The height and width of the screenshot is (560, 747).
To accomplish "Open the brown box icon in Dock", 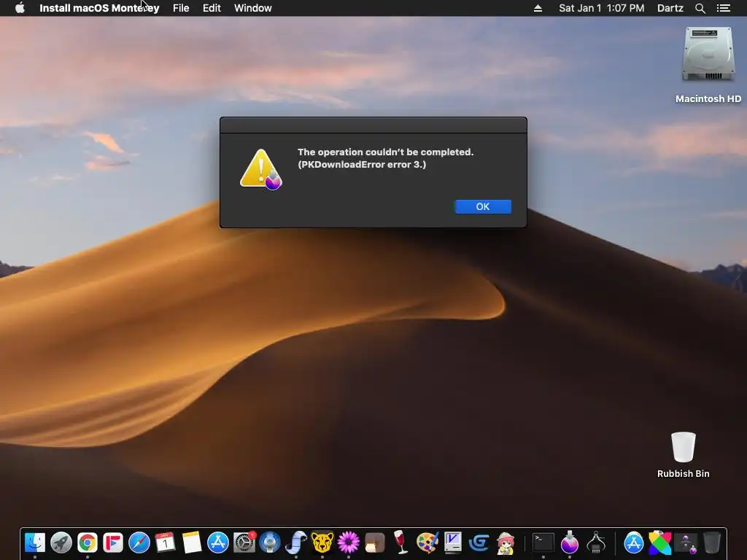I will click(x=374, y=542).
